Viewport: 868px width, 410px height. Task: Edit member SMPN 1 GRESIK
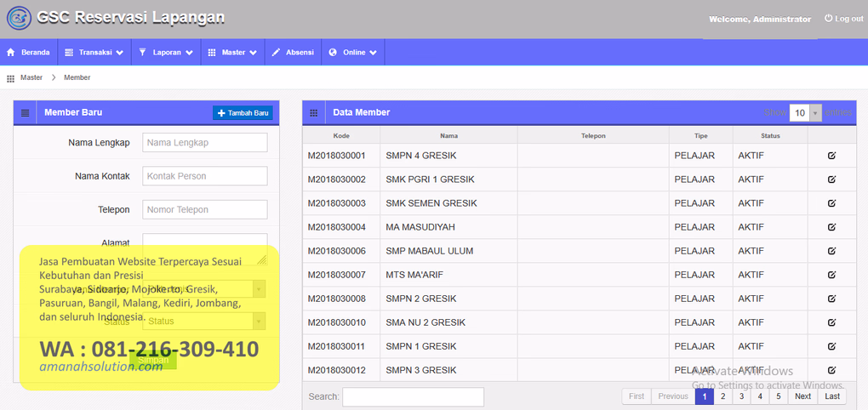coord(831,346)
